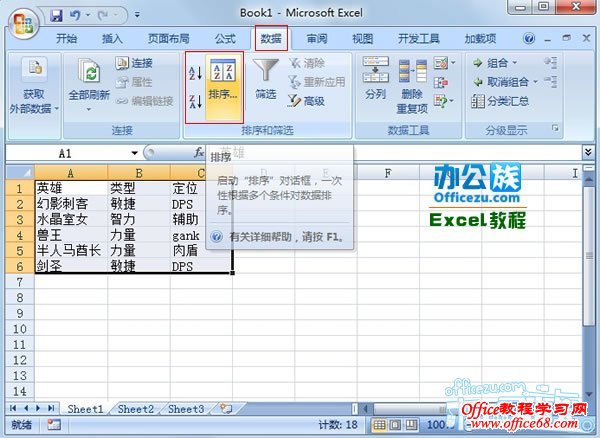Screen dimensions: 600x438
Task: Click the select-all corner button
Action: 21,173
